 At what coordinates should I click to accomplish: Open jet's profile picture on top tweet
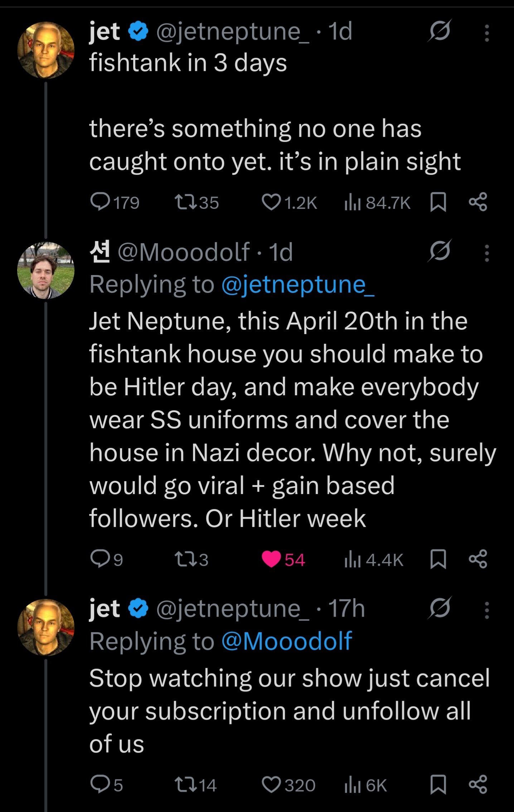point(46,50)
